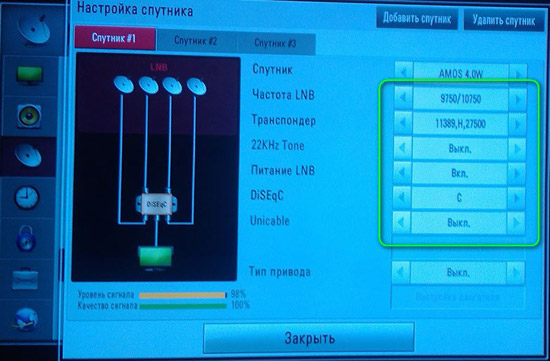Click left arrow of Питание LNB
Viewport: 550px width, 361px height.
(x=402, y=172)
